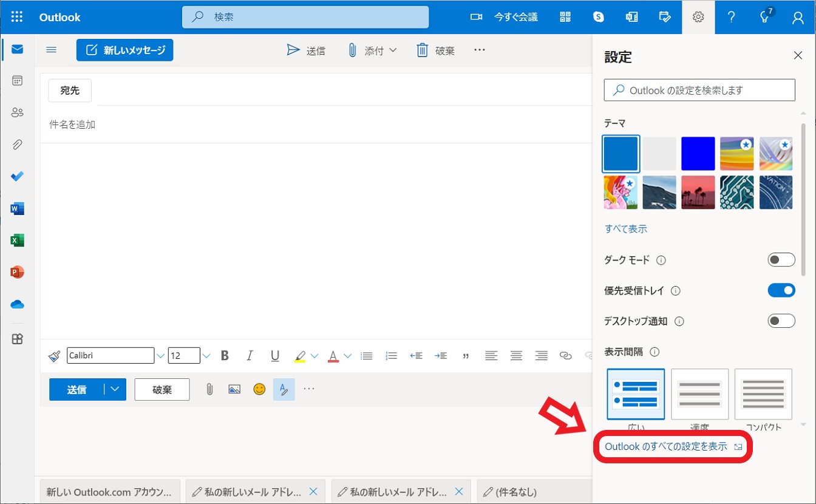Launch Excel from the left sidebar
816x504 pixels.
coord(17,240)
